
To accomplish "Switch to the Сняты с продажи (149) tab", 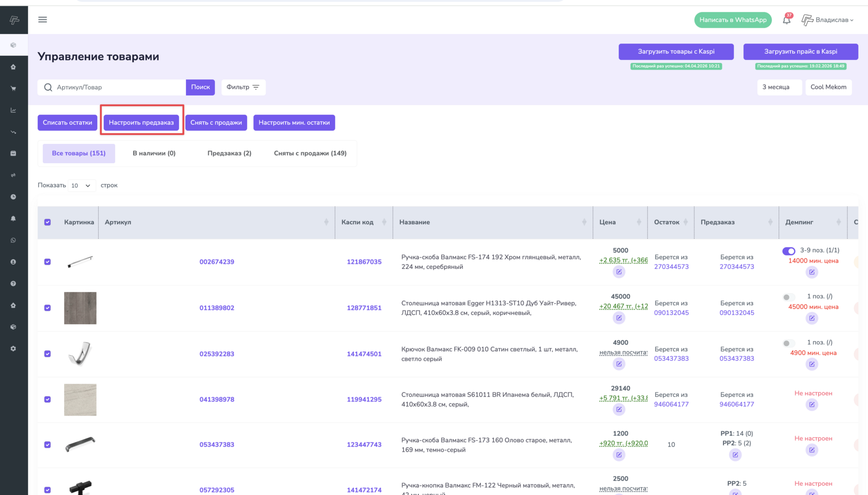I will click(310, 153).
